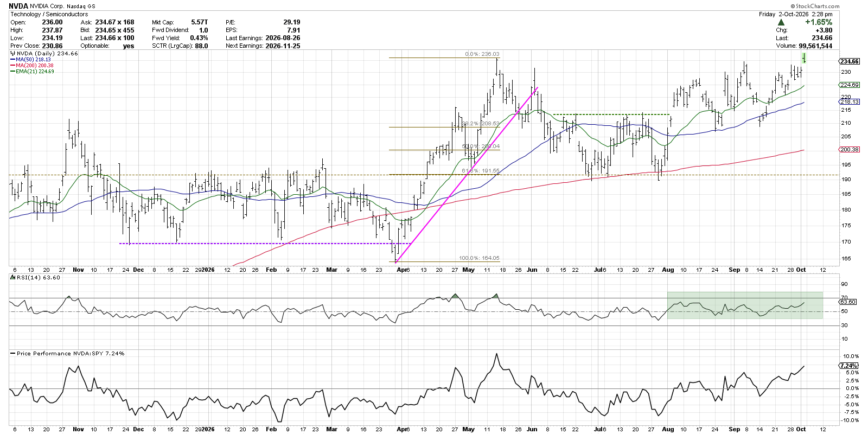Click the blue MA(50) legend color line
The width and height of the screenshot is (868, 434).
click(x=12, y=60)
